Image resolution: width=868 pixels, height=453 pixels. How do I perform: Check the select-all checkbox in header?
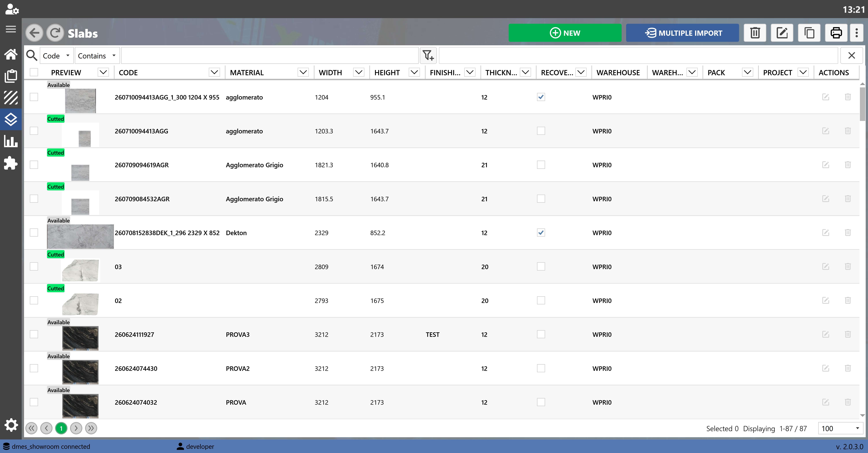pyautogui.click(x=34, y=72)
